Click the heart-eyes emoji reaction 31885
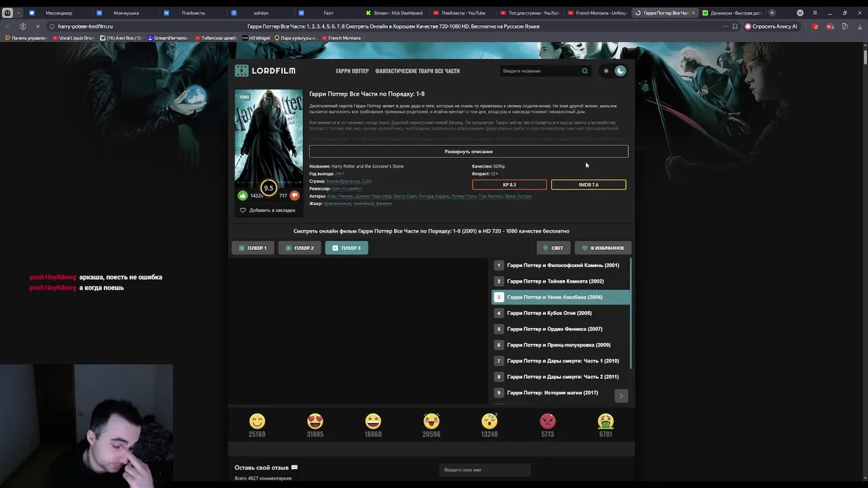Screen dimensions: 868x488 point(315,422)
